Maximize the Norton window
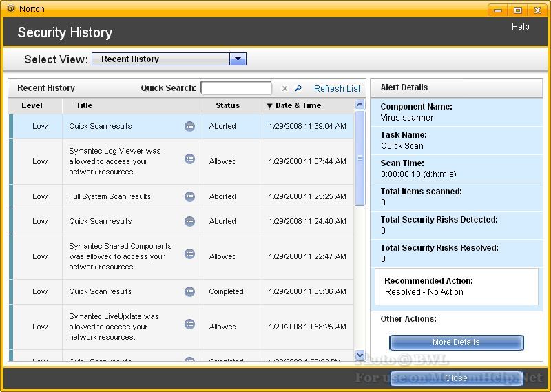 518,10
